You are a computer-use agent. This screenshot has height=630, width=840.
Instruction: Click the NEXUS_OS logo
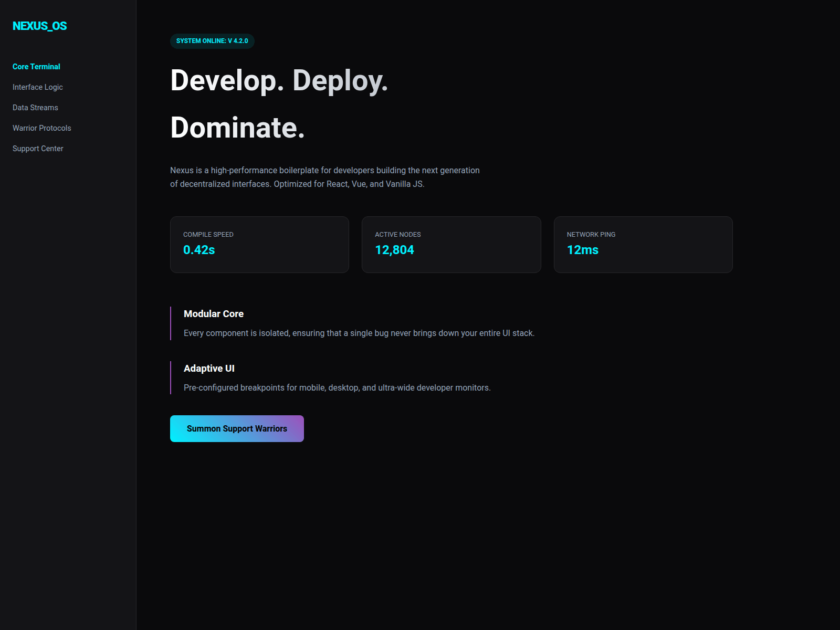point(39,26)
